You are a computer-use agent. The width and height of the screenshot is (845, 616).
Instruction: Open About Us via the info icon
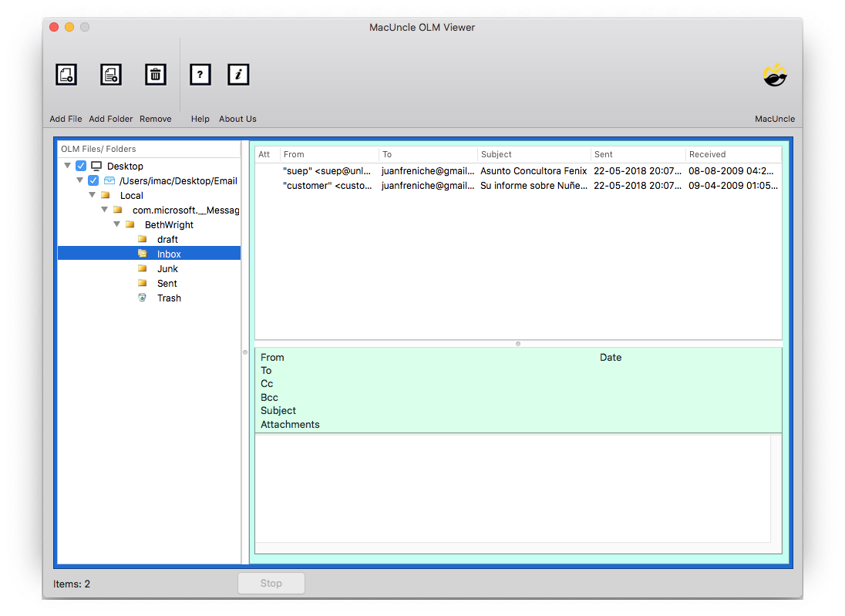[237, 74]
